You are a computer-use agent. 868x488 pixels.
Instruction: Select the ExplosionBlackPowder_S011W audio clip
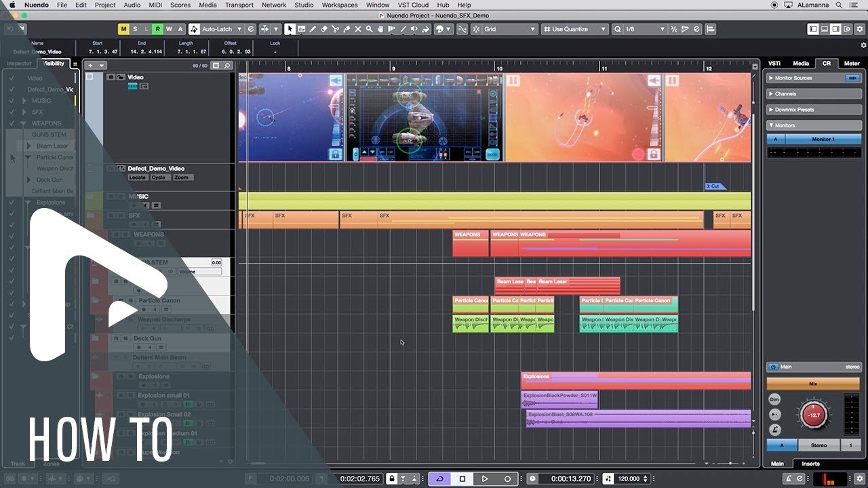(x=559, y=399)
